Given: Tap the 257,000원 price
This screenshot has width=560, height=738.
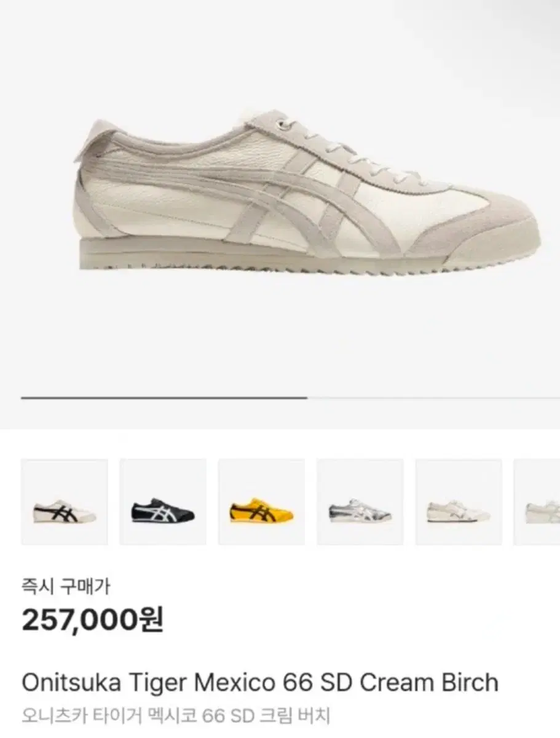Looking at the screenshot, I should pos(93,621).
